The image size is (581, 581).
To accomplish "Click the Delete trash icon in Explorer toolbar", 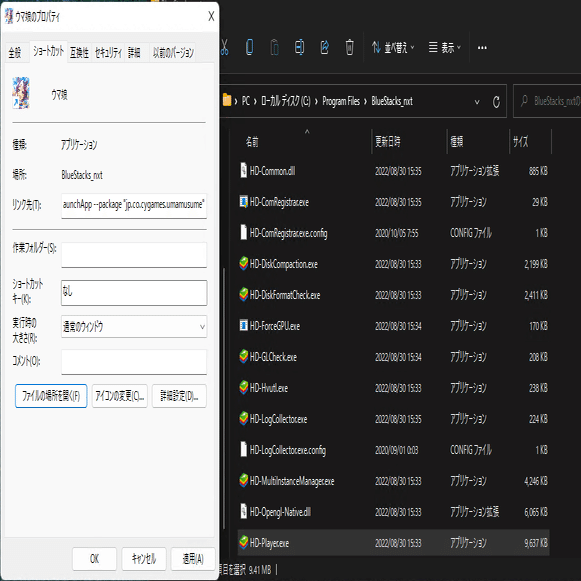I will pyautogui.click(x=349, y=47).
